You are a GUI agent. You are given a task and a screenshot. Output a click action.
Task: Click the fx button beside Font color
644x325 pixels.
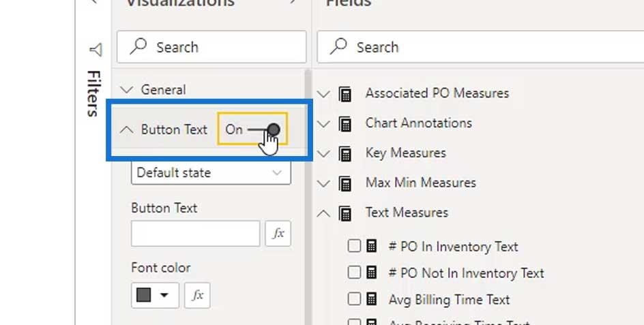click(197, 295)
